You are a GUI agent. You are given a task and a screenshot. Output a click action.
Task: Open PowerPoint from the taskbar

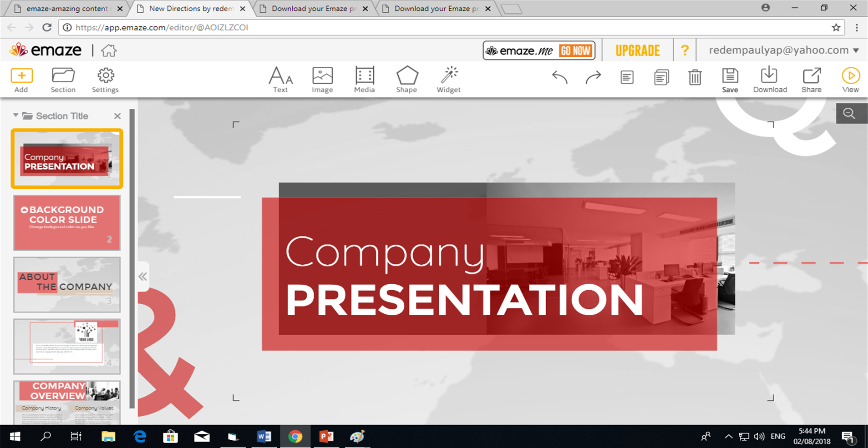(326, 437)
